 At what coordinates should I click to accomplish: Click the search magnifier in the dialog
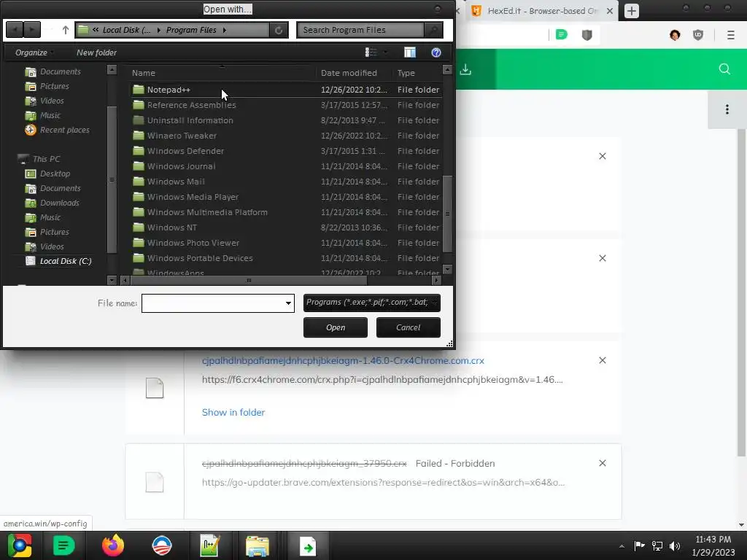pos(433,30)
